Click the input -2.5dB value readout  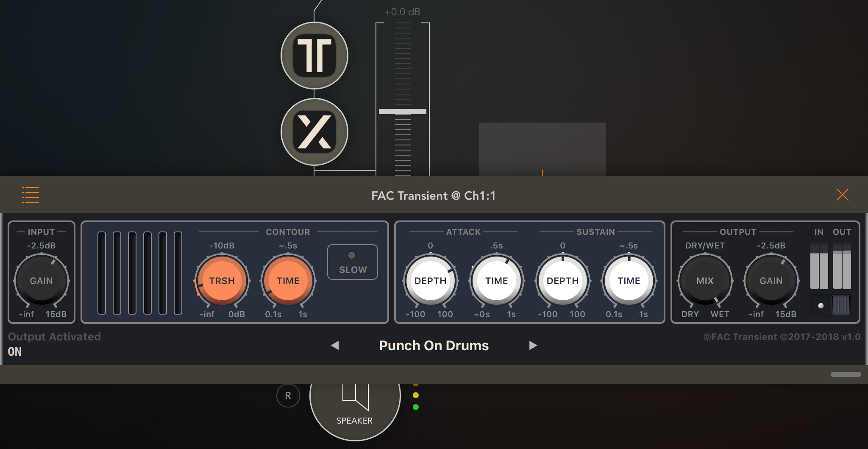tap(42, 245)
